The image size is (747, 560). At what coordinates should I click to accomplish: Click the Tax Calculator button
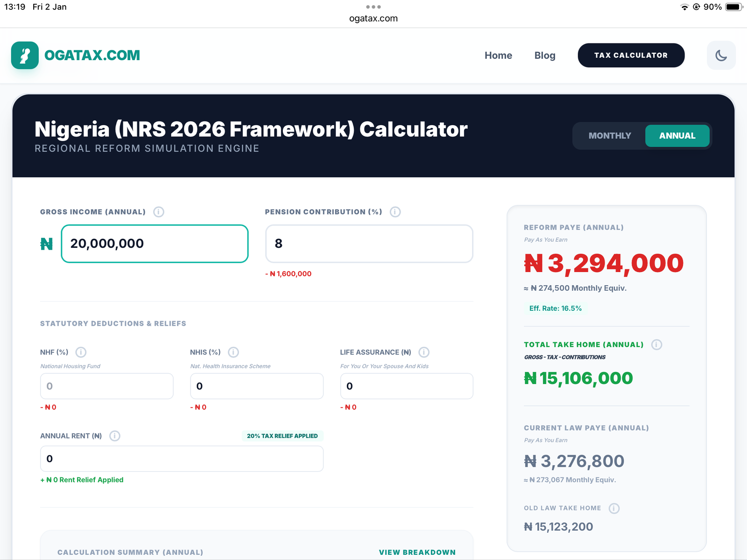631,55
